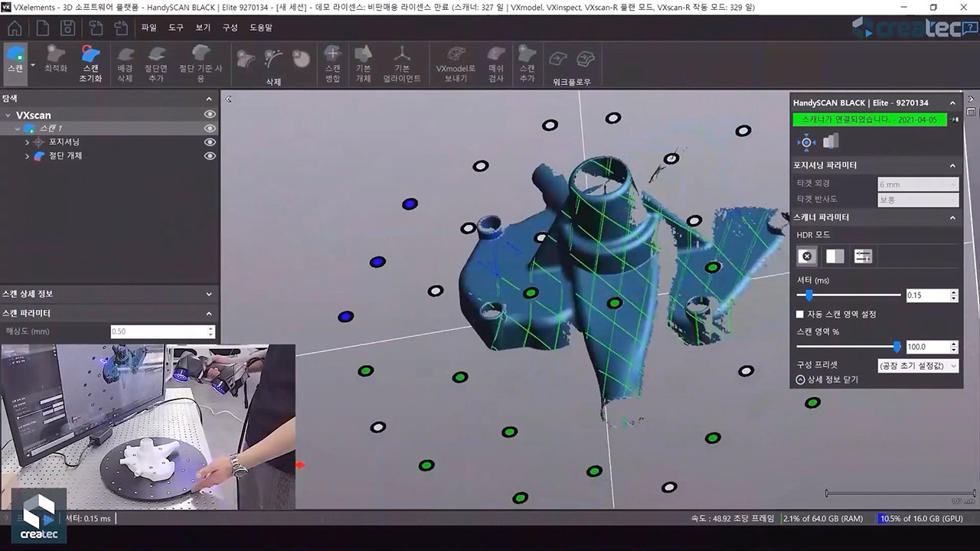The image size is (980, 551).
Task: Click the 기본 얼라이언트 alignment tool
Action: [401, 64]
